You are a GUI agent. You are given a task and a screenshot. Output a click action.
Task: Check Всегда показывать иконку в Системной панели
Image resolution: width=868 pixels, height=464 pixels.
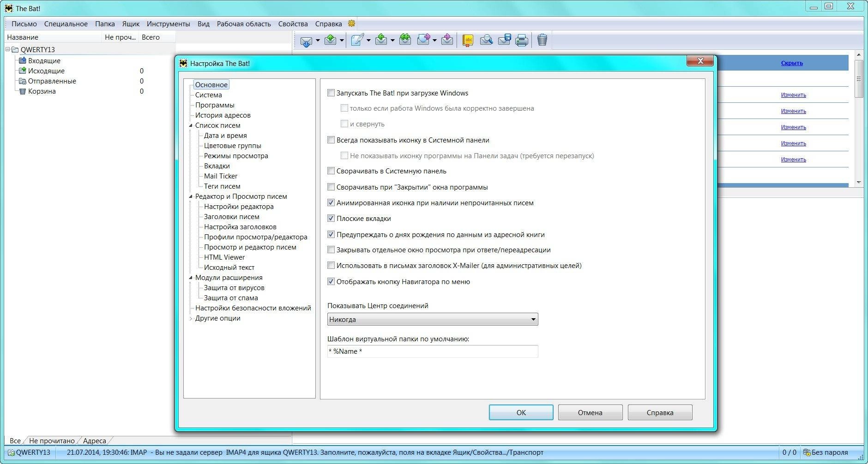(x=331, y=140)
